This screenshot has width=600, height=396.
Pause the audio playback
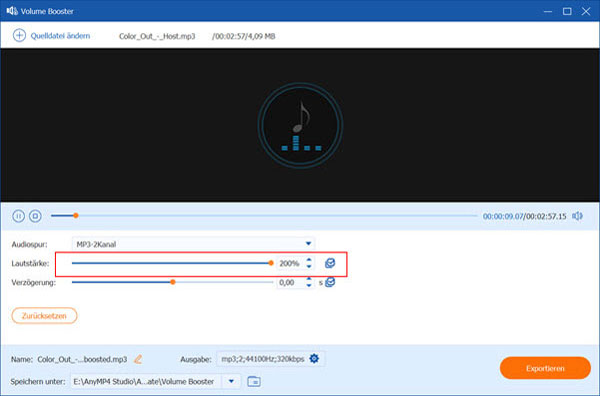[x=18, y=216]
